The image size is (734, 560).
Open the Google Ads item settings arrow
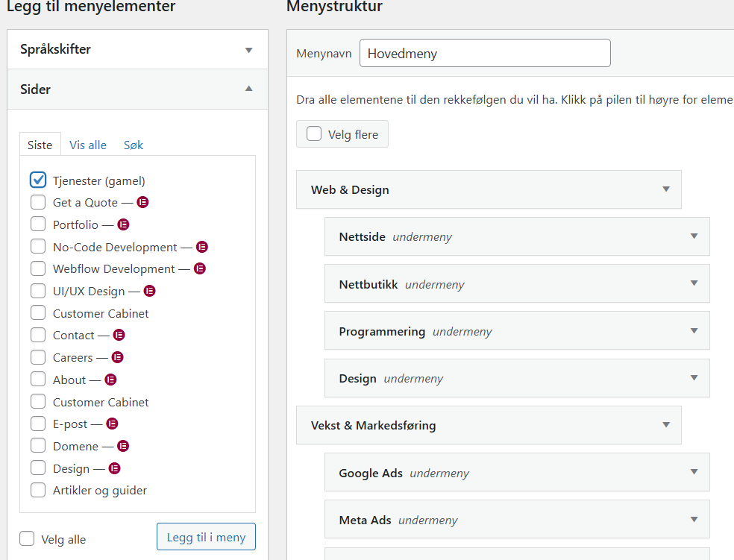click(694, 472)
